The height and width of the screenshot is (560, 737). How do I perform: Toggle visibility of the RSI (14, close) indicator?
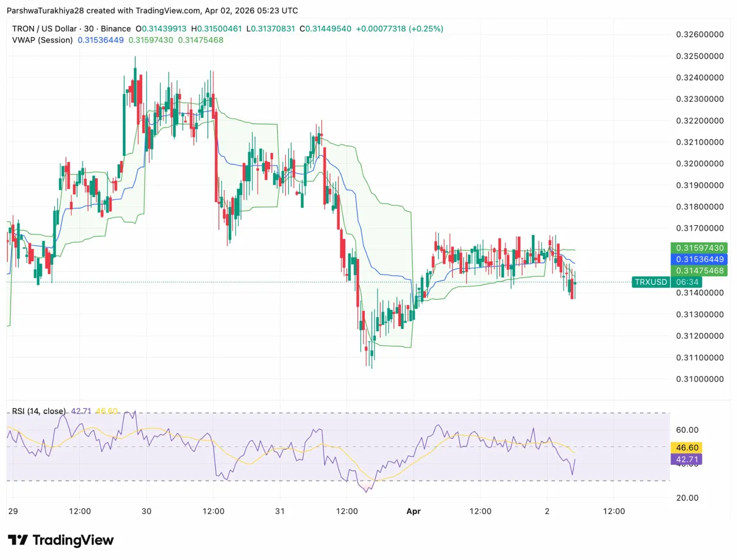[x=38, y=411]
